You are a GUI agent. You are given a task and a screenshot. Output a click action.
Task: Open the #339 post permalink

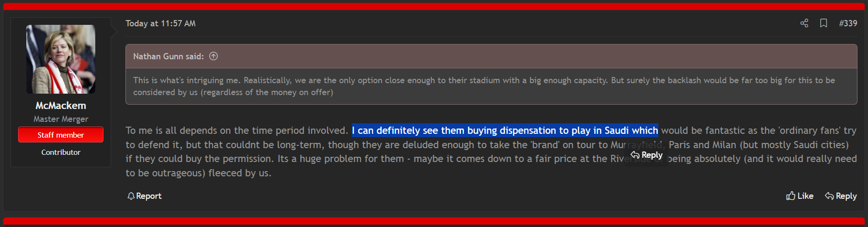[848, 23]
